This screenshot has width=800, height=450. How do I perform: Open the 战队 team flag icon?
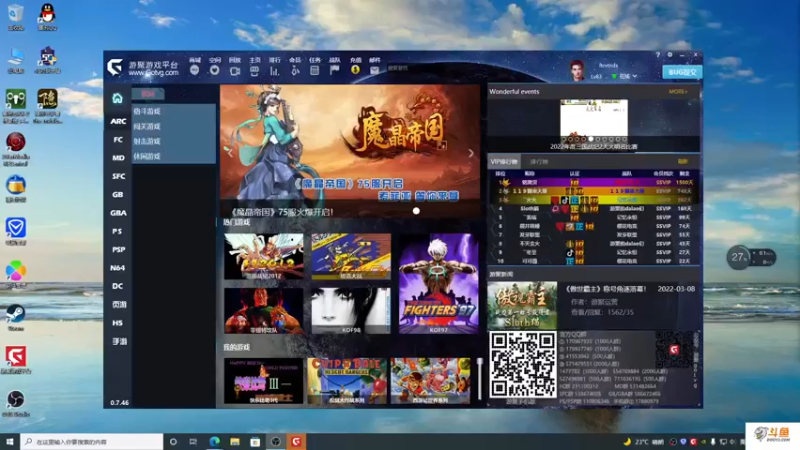click(335, 71)
